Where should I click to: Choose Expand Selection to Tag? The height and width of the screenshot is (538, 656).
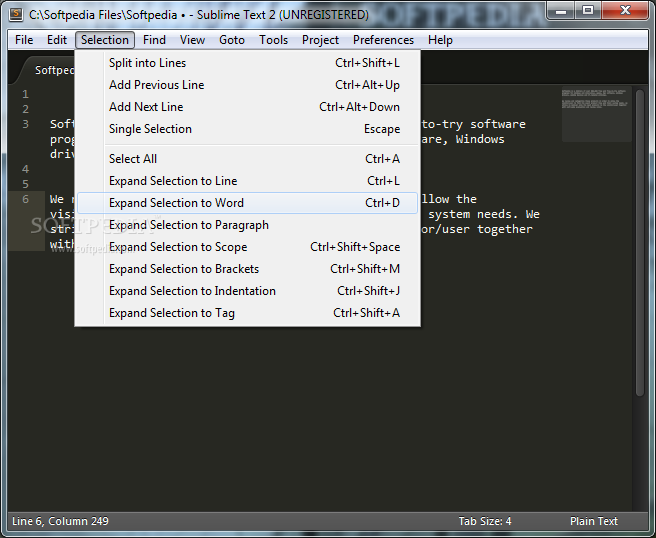coord(247,313)
